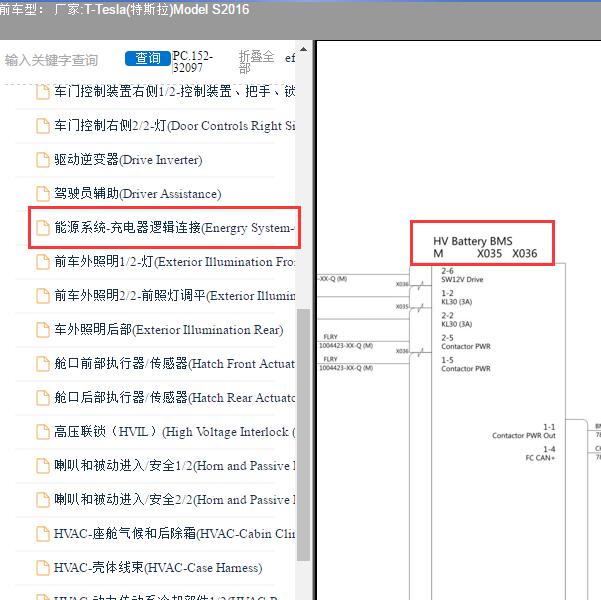Open 车门控制右侧2/2-灯 Door Controls item

click(x=174, y=126)
